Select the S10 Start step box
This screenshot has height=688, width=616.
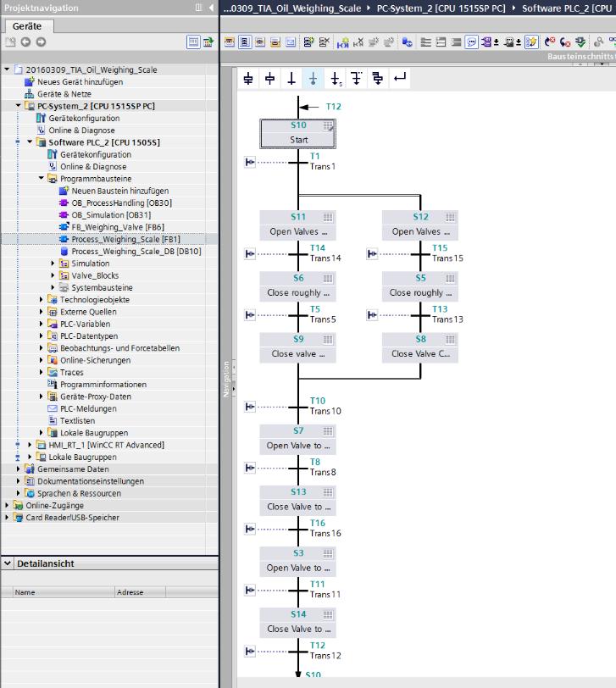298,133
